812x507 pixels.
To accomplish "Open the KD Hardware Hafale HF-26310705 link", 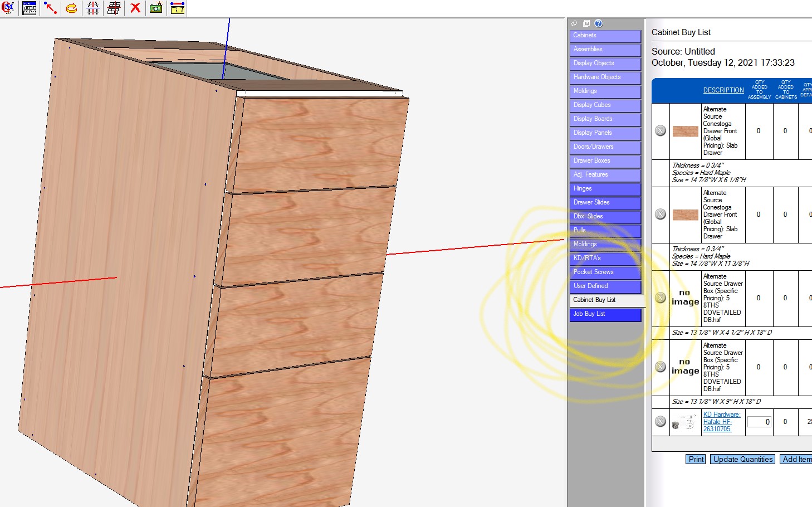I will (721, 422).
